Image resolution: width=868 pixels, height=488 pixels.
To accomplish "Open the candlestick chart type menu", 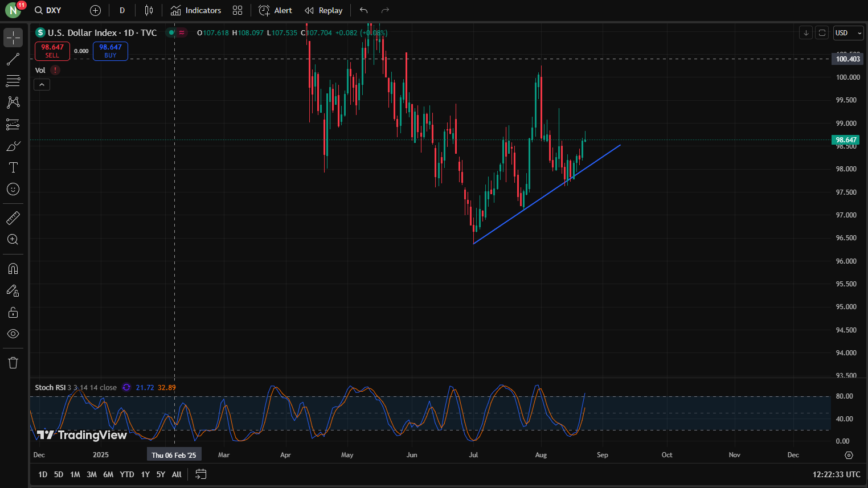I will coord(149,10).
